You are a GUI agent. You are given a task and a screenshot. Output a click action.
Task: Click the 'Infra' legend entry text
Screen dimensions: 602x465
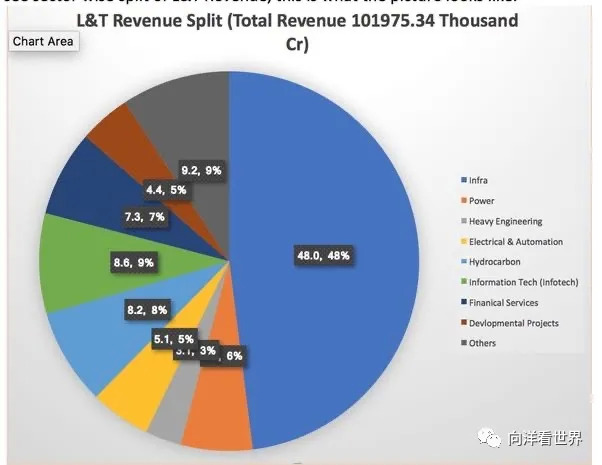tap(478, 180)
